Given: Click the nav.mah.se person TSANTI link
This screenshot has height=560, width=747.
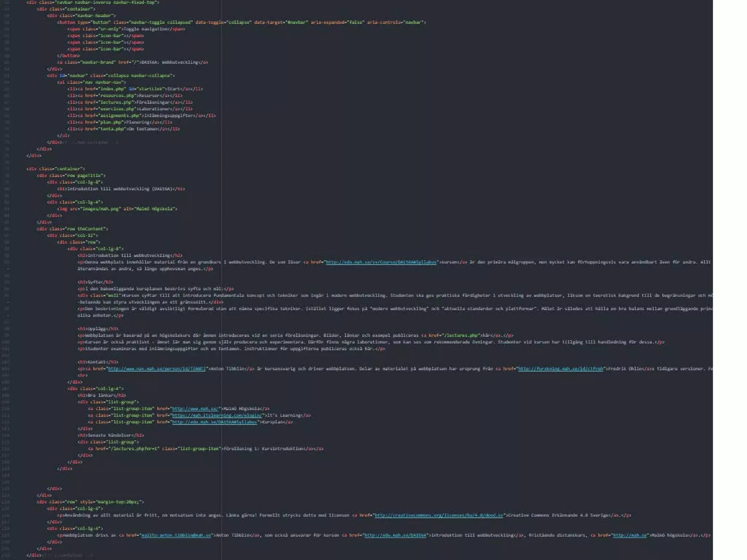Looking at the screenshot, I should [157, 369].
